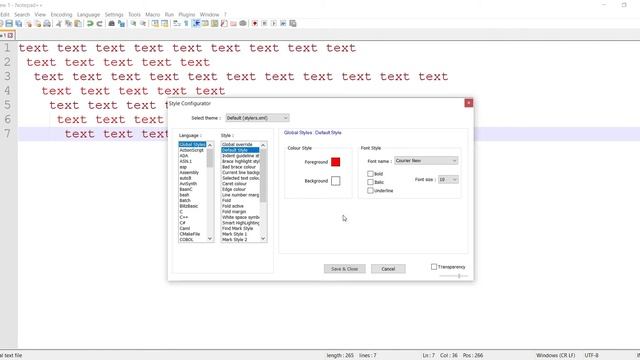
Task: Toggle synchronize horizontal scrolling icon
Action: [x=164, y=24]
